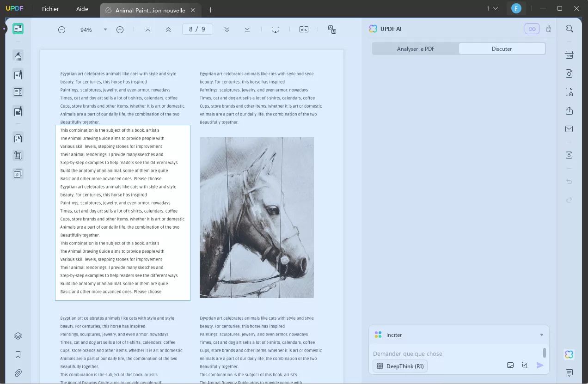Switch to the Analyser le PDF tab
The height and width of the screenshot is (384, 588).
415,49
